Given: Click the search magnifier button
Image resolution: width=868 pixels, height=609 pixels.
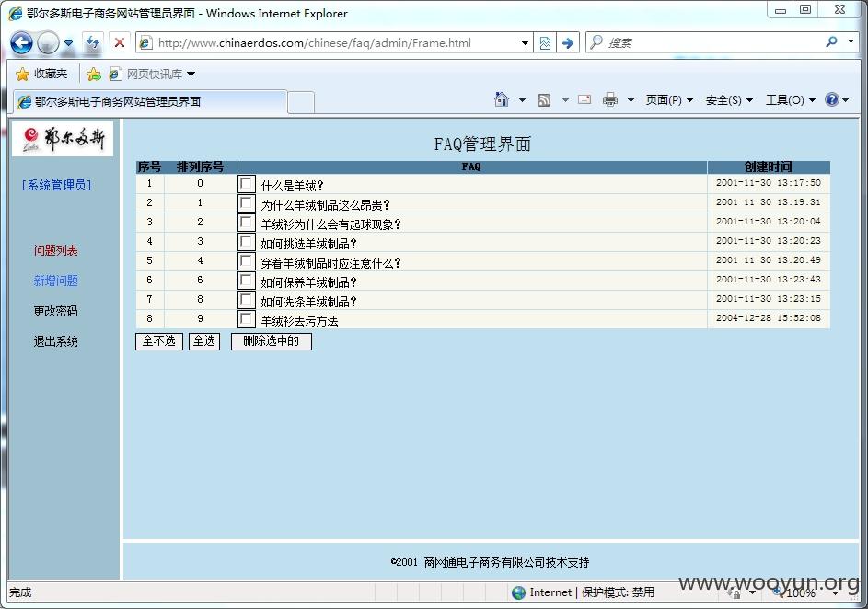Looking at the screenshot, I should click(x=831, y=42).
